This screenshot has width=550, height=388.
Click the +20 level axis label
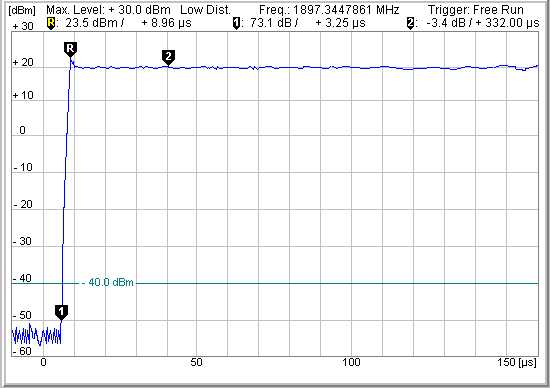click(x=23, y=62)
